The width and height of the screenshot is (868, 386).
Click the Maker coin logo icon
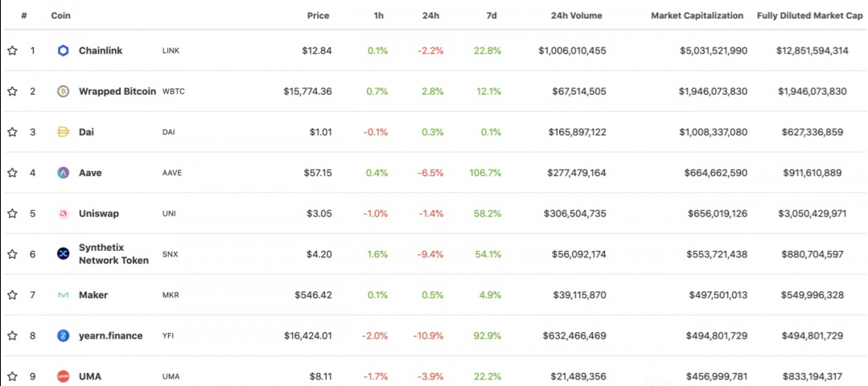63,295
